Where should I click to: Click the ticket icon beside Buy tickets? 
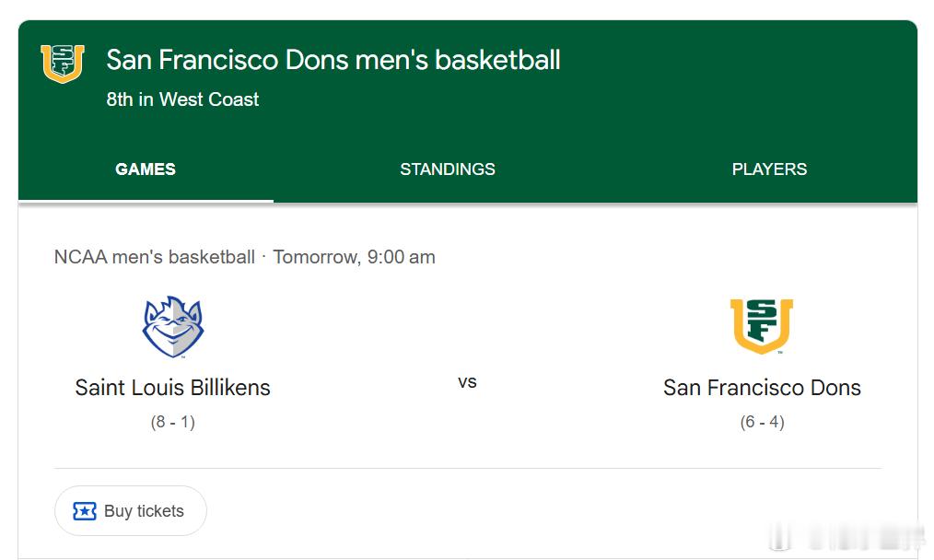pos(85,511)
